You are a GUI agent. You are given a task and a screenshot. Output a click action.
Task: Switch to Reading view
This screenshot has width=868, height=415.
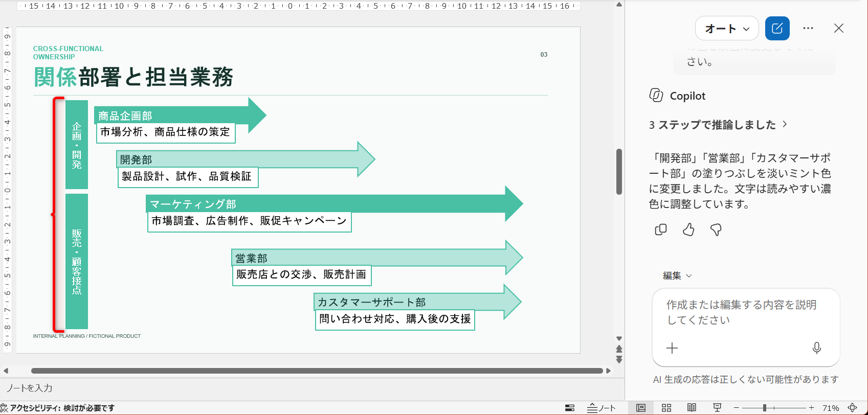click(x=692, y=408)
